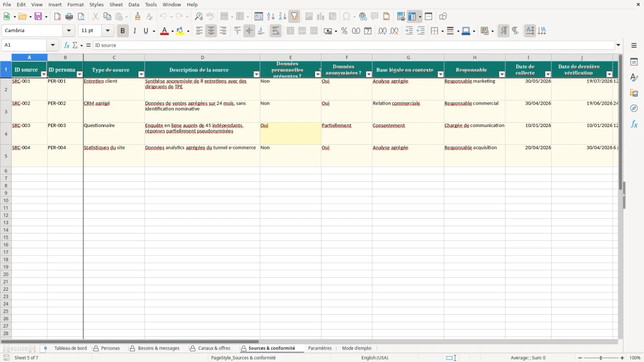Open the Responsable filter dropdown

[502, 75]
